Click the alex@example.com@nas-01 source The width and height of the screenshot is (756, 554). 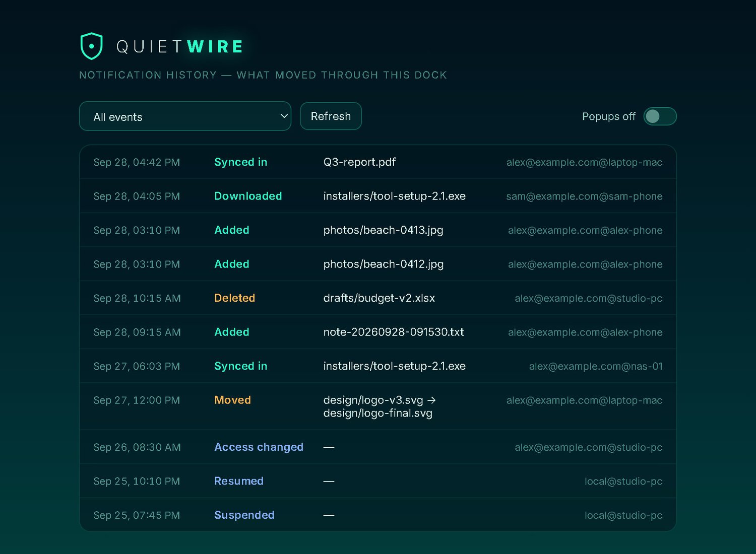point(596,366)
